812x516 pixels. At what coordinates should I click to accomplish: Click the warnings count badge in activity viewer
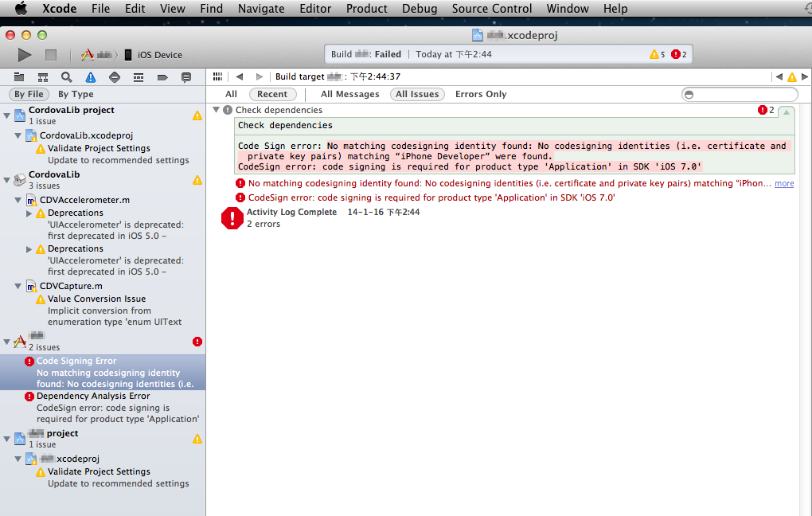pos(657,54)
